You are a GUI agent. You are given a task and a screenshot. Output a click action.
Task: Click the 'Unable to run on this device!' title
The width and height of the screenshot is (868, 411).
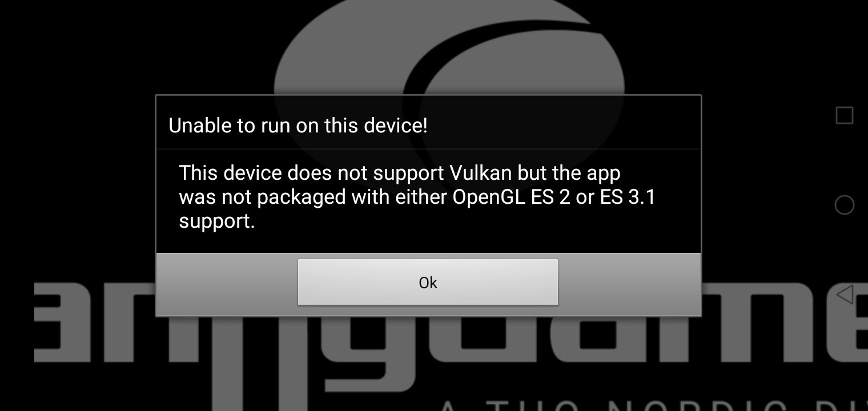tap(298, 126)
